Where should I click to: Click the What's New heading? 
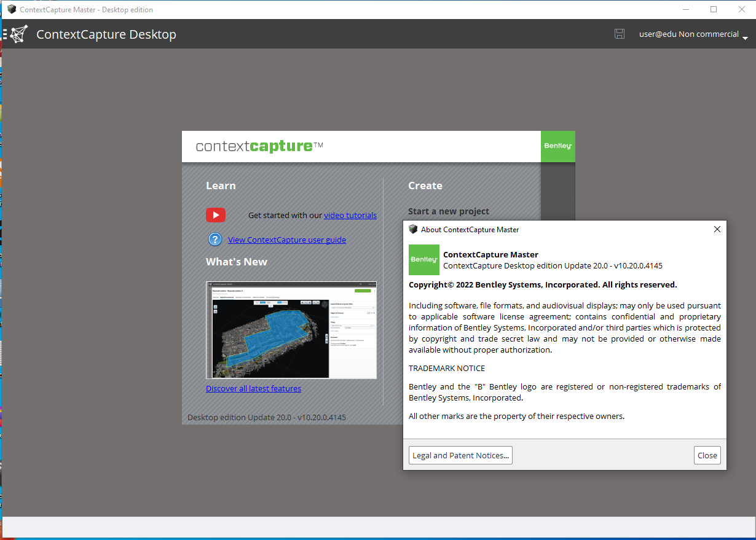click(237, 262)
